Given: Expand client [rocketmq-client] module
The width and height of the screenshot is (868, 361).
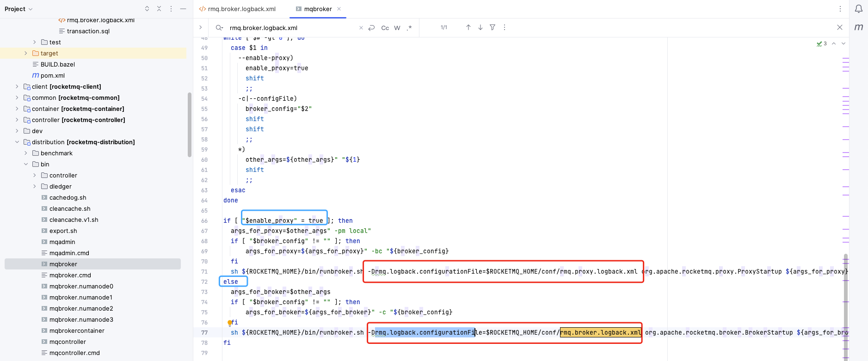Looking at the screenshot, I should coord(17,86).
